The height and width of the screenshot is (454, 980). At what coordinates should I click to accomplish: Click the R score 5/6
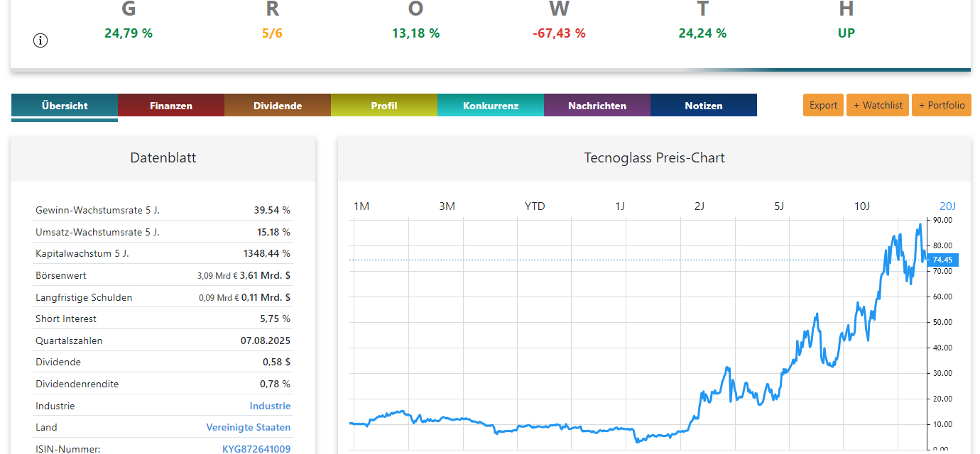coord(272,33)
